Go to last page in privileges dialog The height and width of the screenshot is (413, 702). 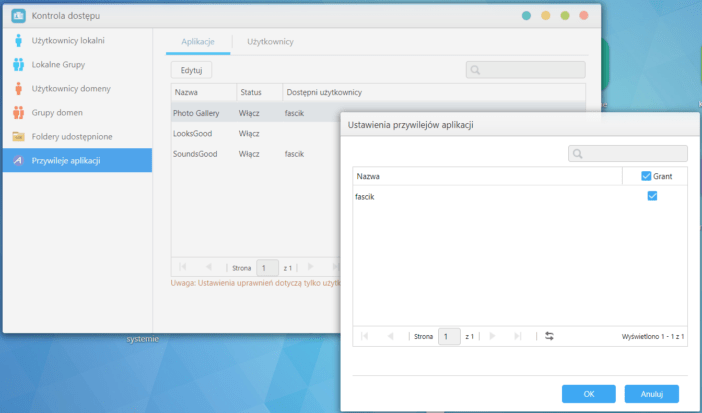[x=518, y=336]
